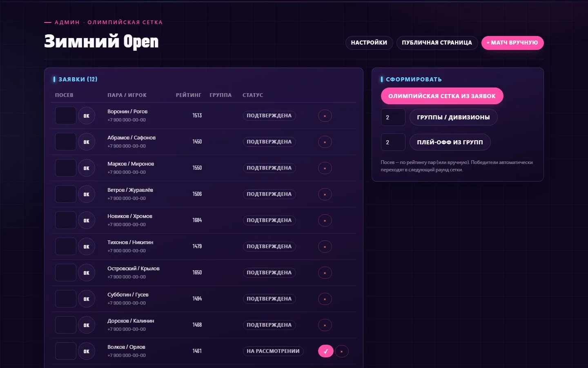The height and width of the screenshot is (368, 588).
Task: Open ПУБЛИЧНАЯ СТРАНИЦА
Action: coord(437,43)
